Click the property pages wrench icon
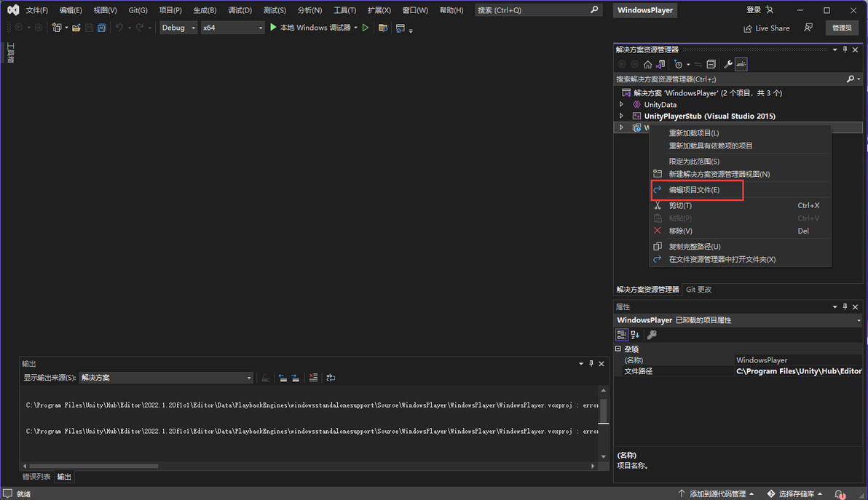This screenshot has height=500, width=868. click(x=652, y=335)
